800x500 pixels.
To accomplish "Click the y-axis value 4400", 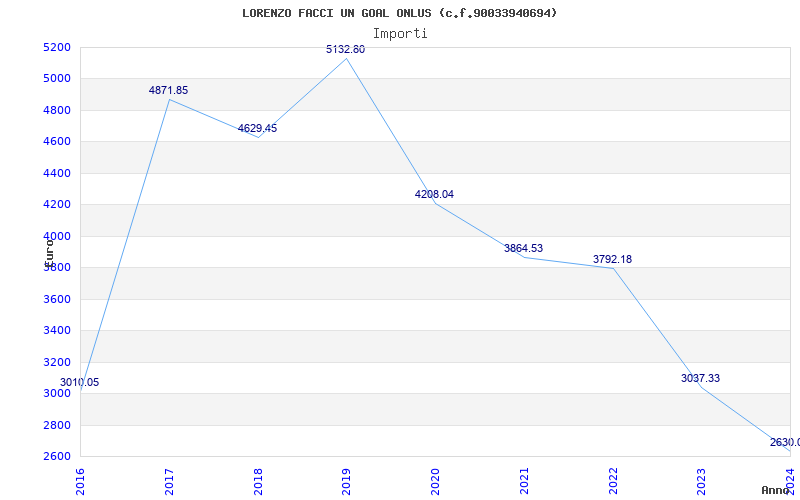I will [59, 173].
